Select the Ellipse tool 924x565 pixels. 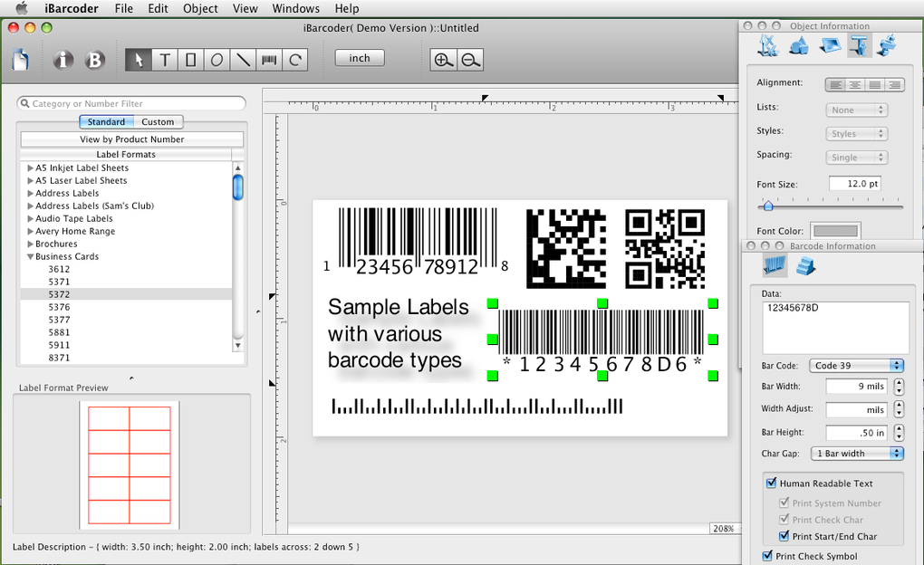tap(217, 60)
